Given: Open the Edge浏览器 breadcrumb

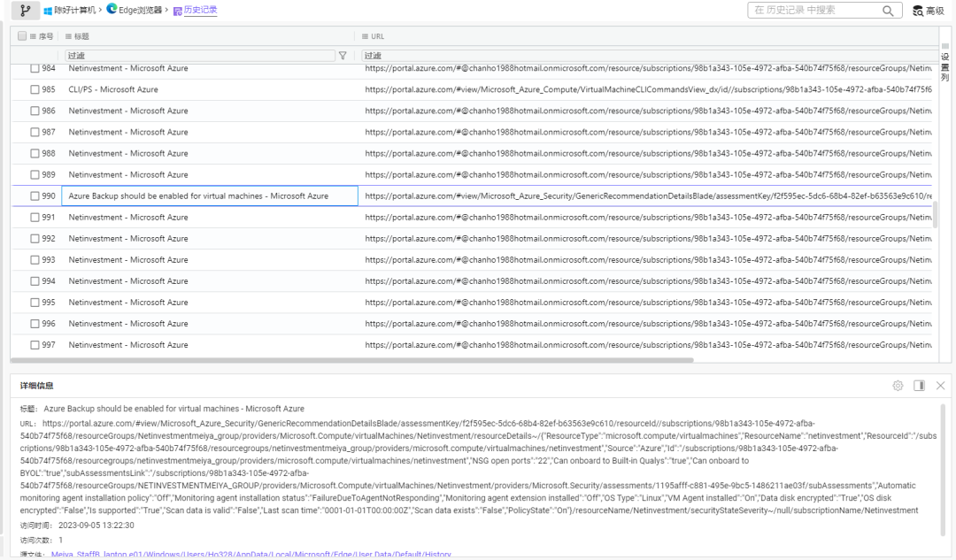Looking at the screenshot, I should pos(140,10).
